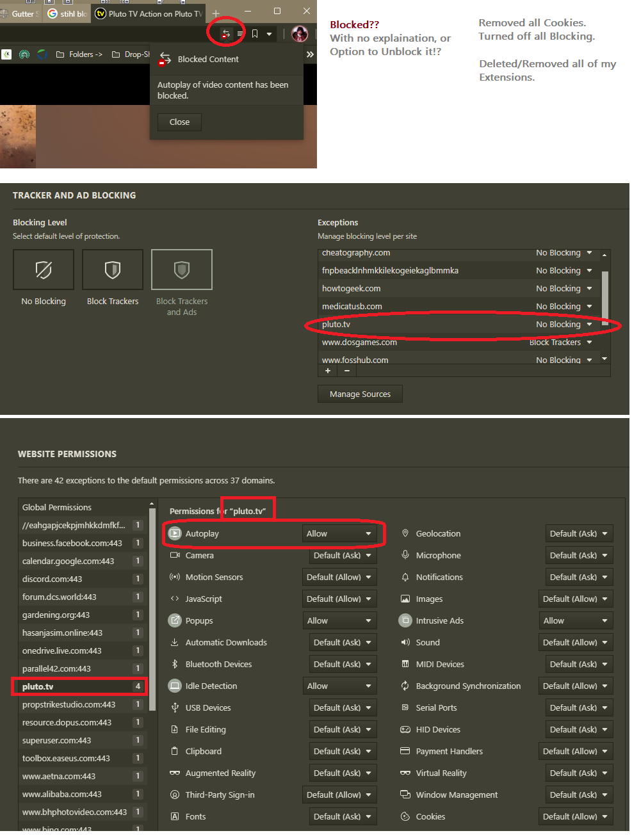This screenshot has height=840, width=632.
Task: Switch to the stihl Google search tab
Action: pyautogui.click(x=66, y=13)
